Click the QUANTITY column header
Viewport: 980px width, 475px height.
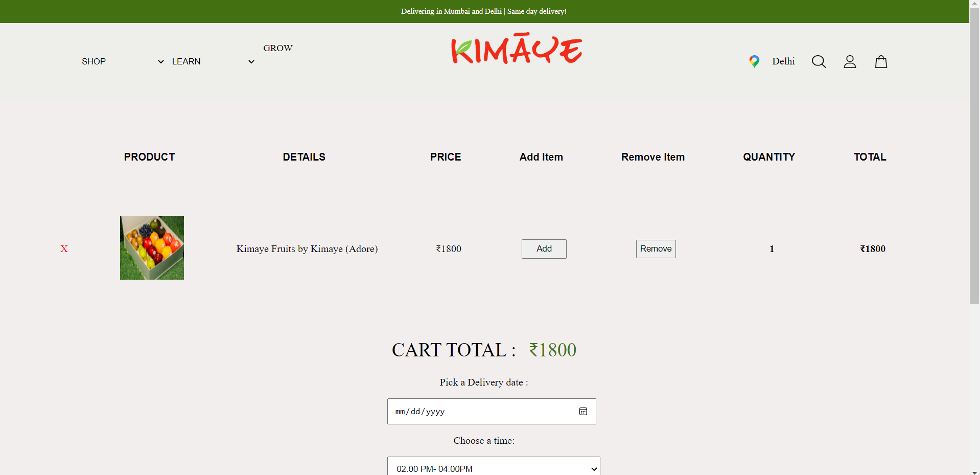[769, 157]
